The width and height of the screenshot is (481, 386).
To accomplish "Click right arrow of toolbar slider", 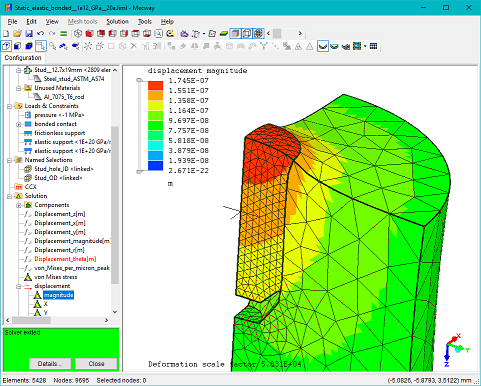I will coord(300,33).
